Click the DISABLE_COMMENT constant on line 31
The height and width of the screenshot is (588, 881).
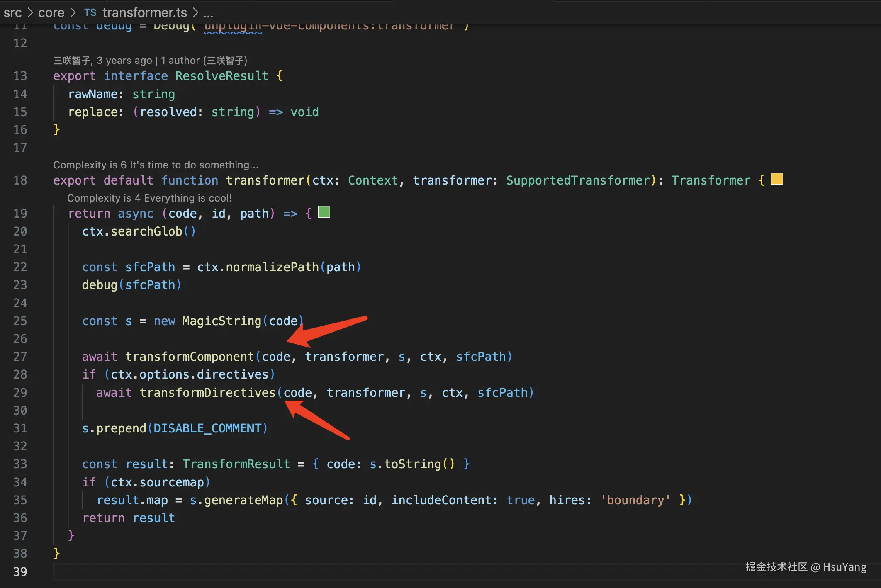pos(207,428)
